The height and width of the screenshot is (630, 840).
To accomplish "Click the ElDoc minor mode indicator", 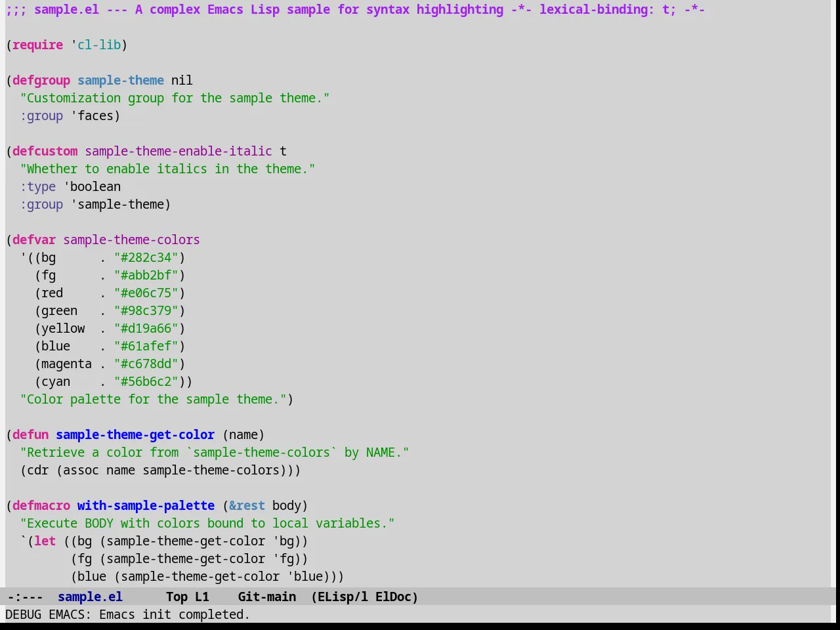I will [x=393, y=597].
